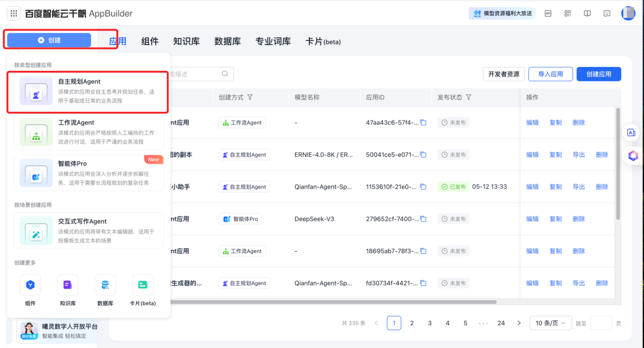Switch to the 组件 tab
The image size is (644, 348).
click(150, 41)
